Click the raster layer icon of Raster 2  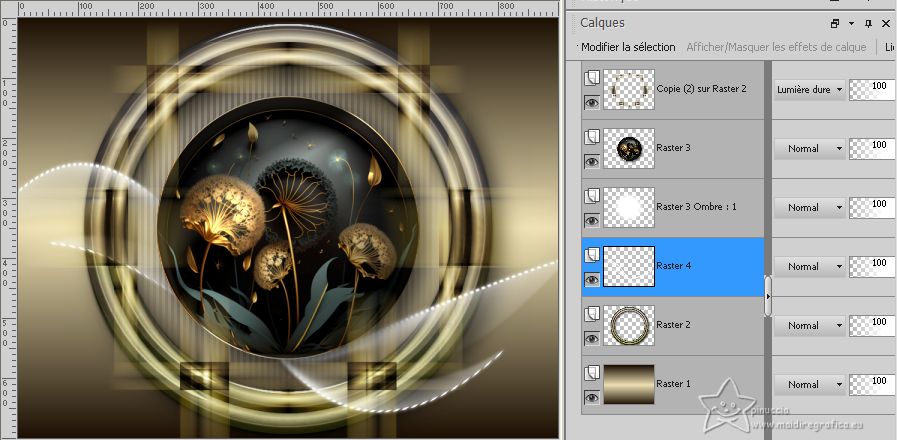pos(592,314)
